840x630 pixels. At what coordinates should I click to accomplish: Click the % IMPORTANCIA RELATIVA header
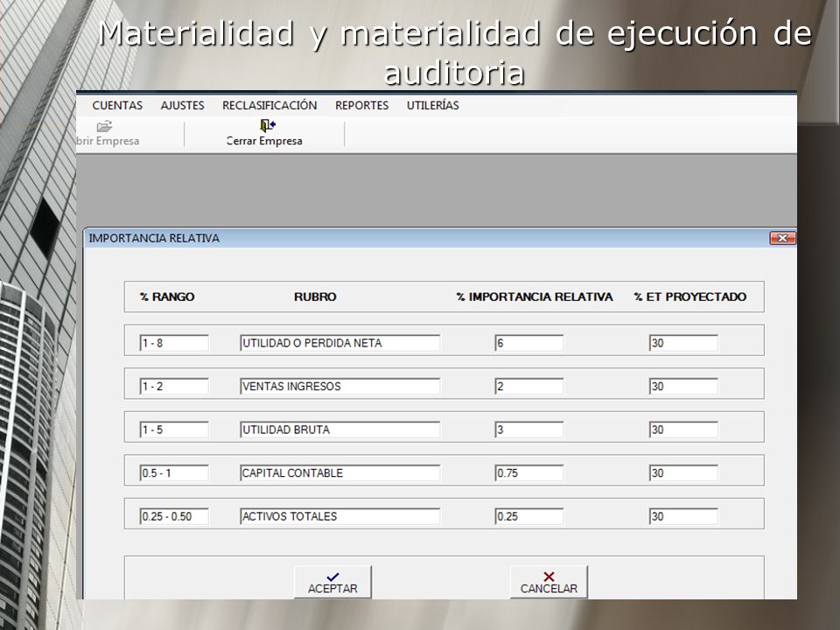tap(534, 297)
